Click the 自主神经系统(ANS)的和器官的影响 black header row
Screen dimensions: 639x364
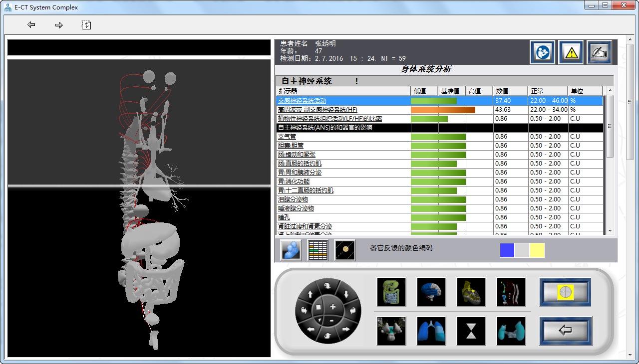[439, 128]
